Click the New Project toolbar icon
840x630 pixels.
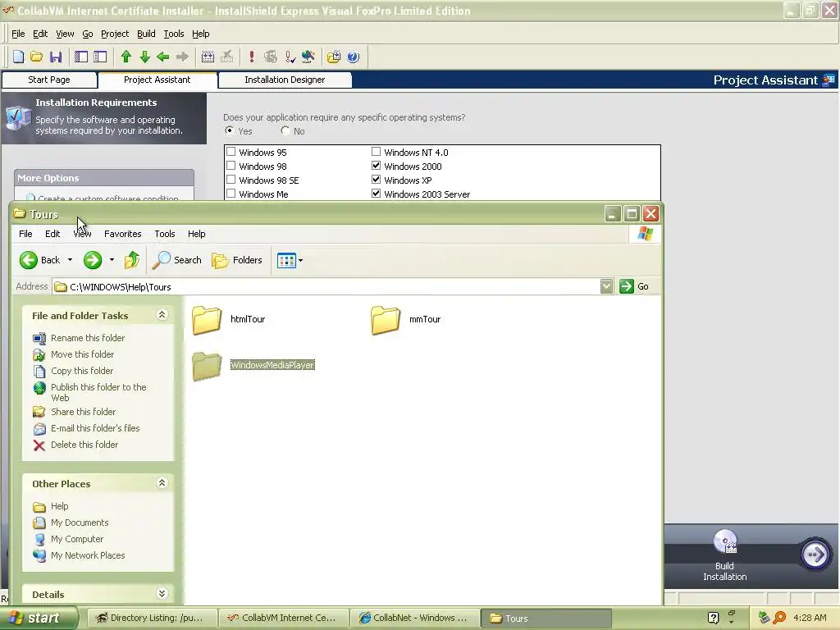point(18,57)
